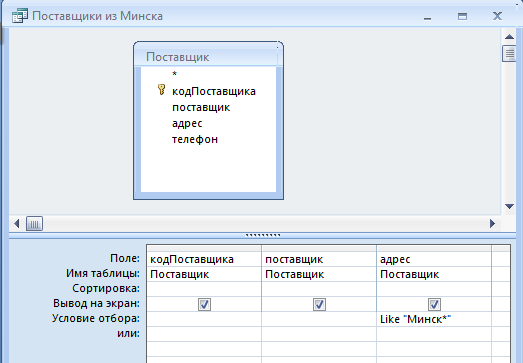This screenshot has width=523, height=363.
Task: Click the down arrow of vertical scrollbar
Action: 509,207
